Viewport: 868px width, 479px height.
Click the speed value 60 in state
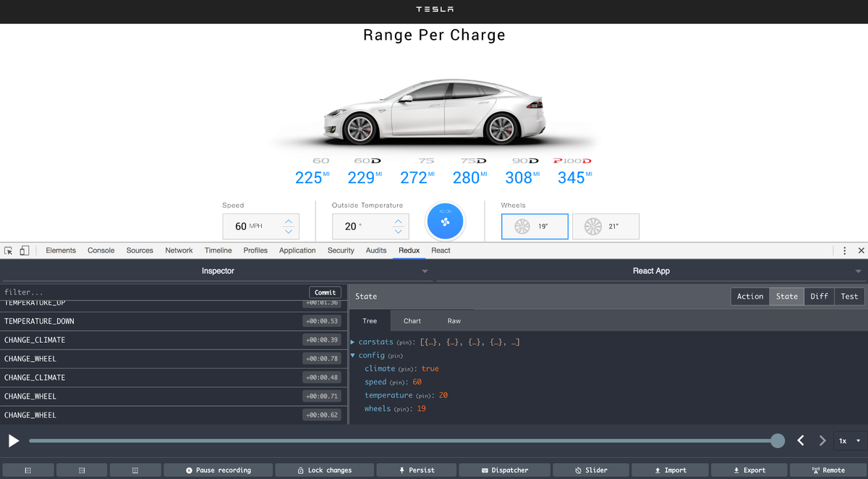(x=417, y=382)
